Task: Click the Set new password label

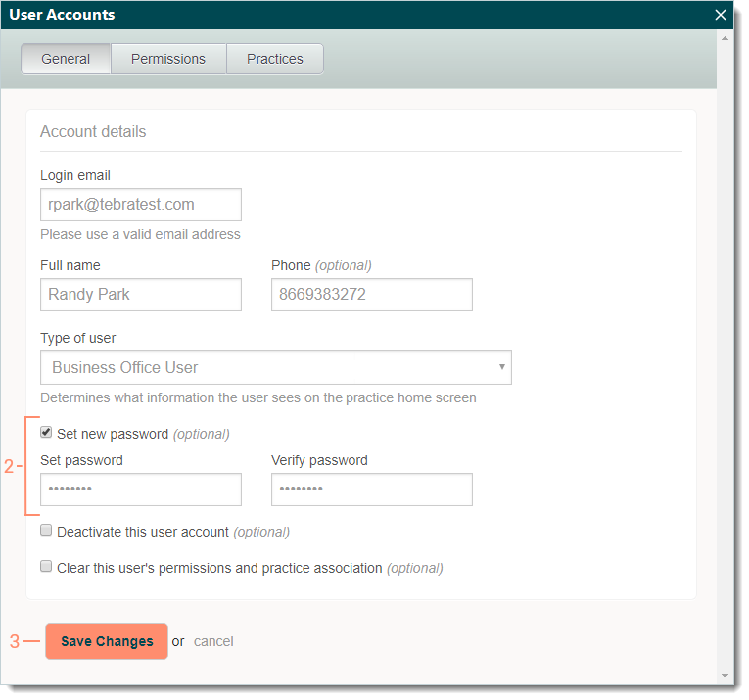Action: 143,434
